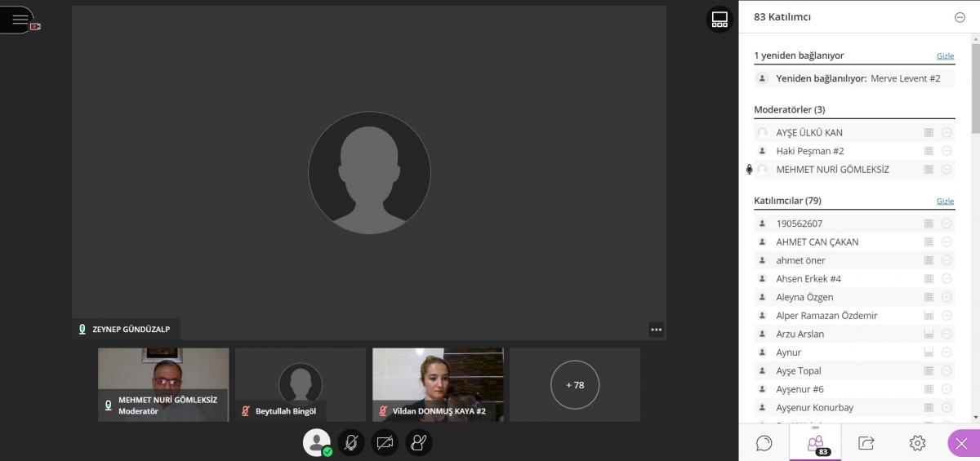Open attendee controls for AHMET CAN ÇAKAN
The height and width of the screenshot is (461, 980).
click(x=947, y=242)
